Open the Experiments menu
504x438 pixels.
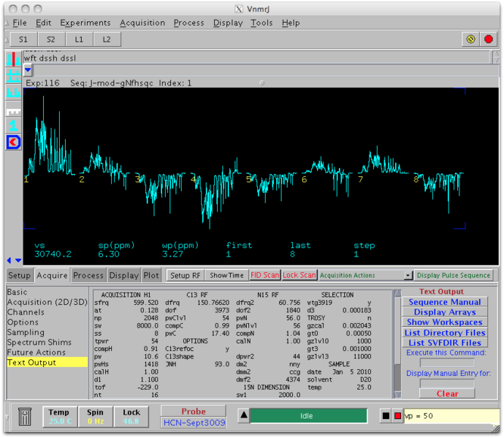(x=85, y=23)
